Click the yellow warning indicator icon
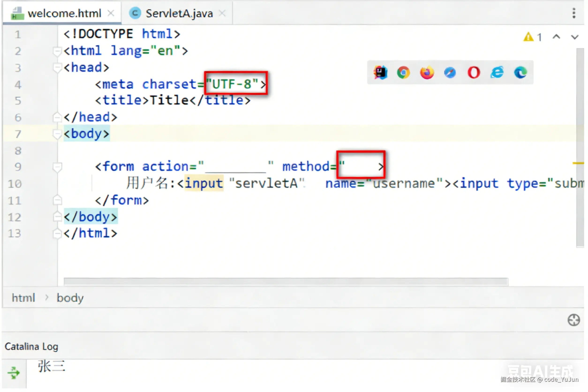This screenshot has height=392, width=588. (528, 37)
